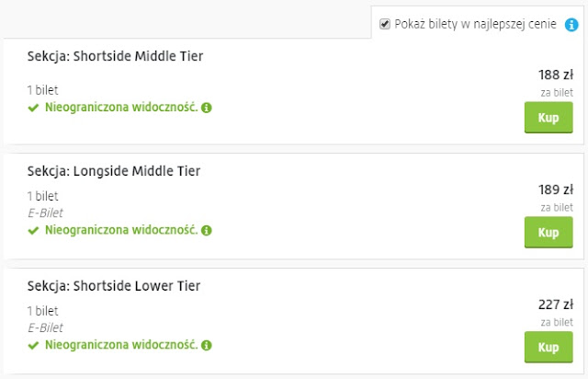
Task: Open visibility info icon in Longside Middle Tier listing
Action: [207, 230]
